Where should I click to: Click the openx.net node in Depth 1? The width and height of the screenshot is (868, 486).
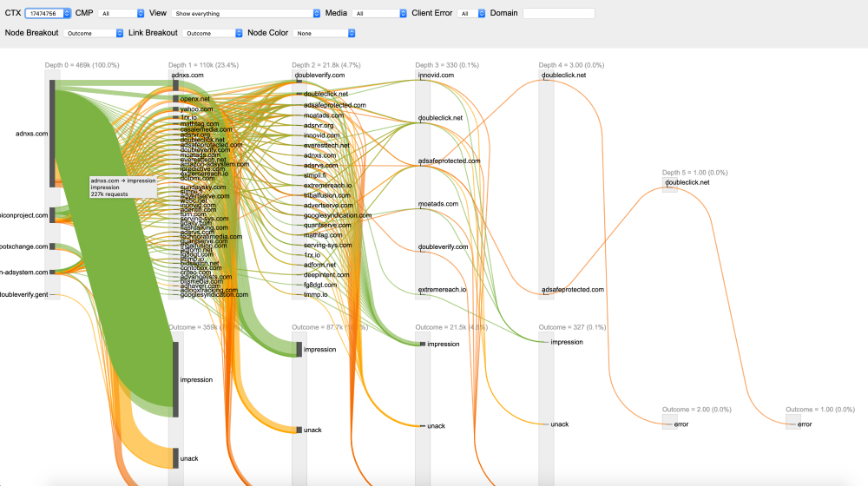(x=175, y=99)
